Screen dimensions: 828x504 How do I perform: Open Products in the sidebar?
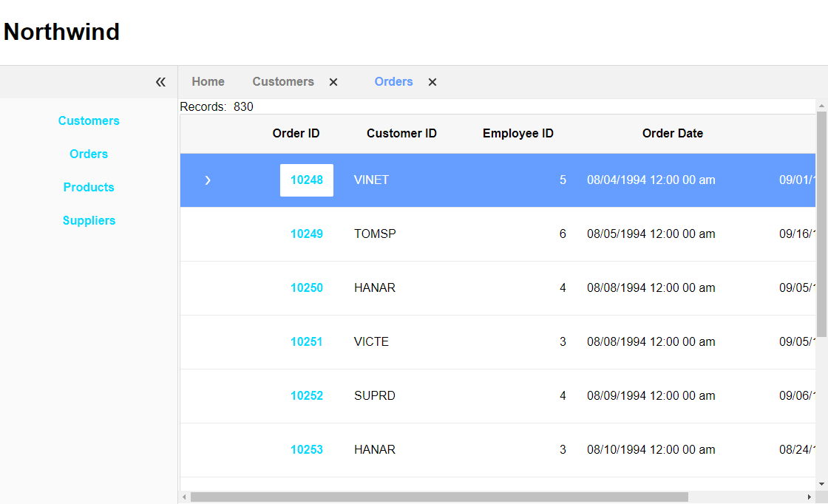[x=89, y=188]
